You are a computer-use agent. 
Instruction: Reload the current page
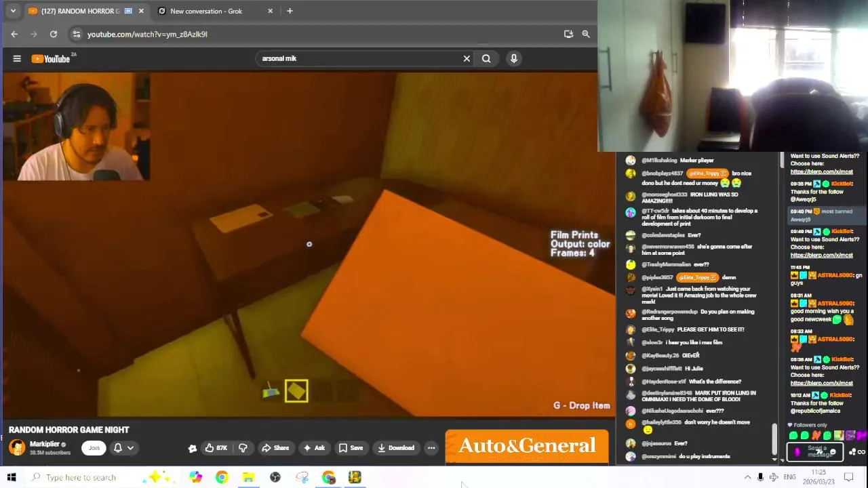click(54, 34)
